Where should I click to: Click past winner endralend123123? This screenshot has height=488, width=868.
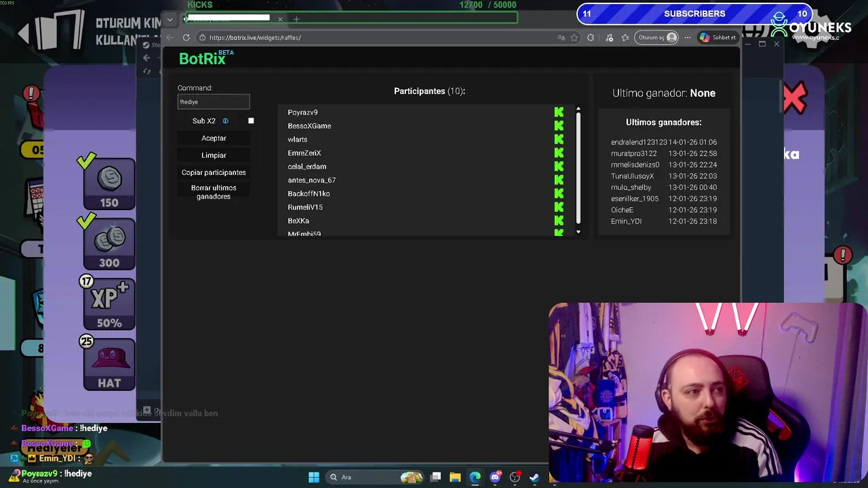click(639, 142)
